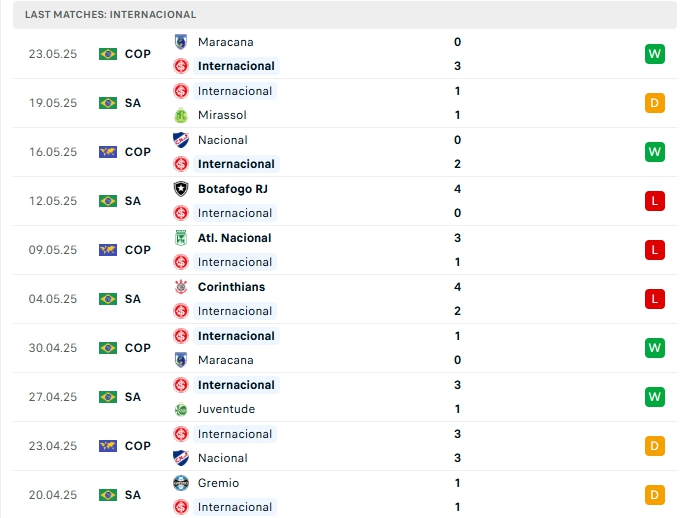Click Botafogo RJ team crest
This screenshot has width=688, height=518.
click(x=181, y=189)
